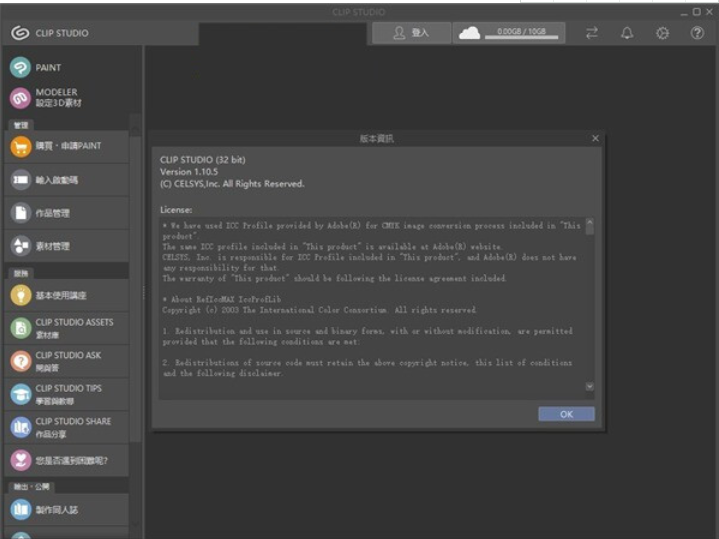The width and height of the screenshot is (719, 539).
Task: Open the materials management shapes icon
Action: [20, 246]
